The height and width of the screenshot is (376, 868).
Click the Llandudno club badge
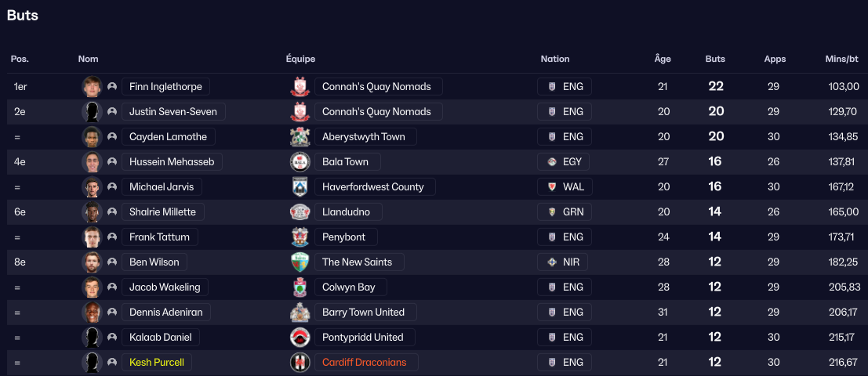tap(300, 212)
